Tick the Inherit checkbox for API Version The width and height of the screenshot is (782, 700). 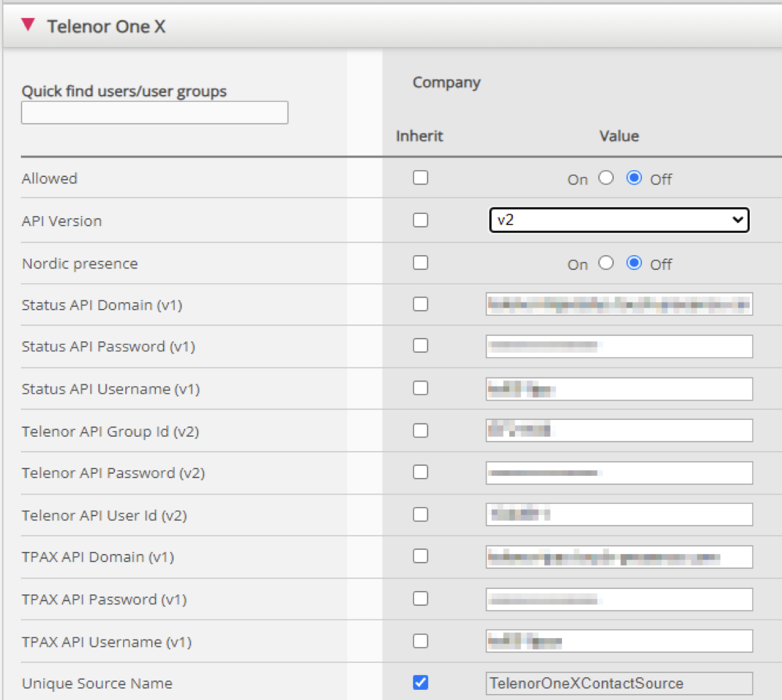click(x=421, y=220)
